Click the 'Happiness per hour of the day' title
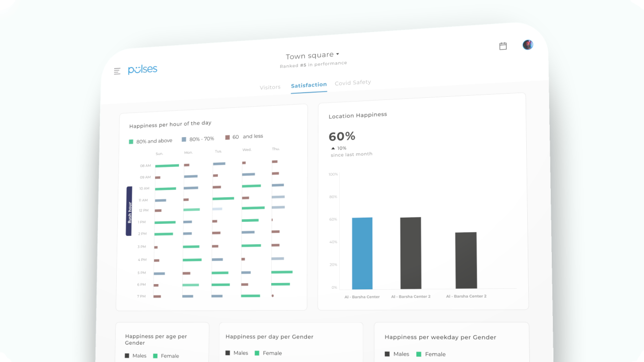The width and height of the screenshot is (644, 362). [x=170, y=125]
